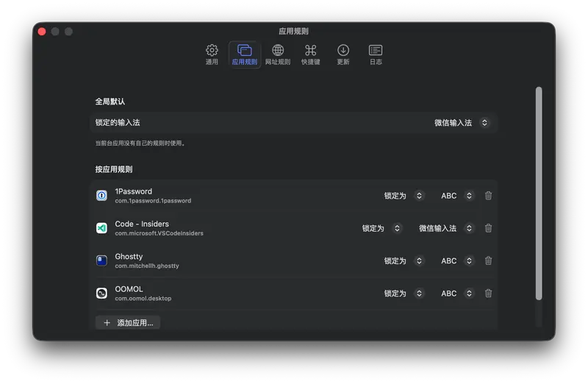Open OOMOL's 锁定为 mode dropdown
Viewport: 588px width, 384px height.
[404, 294]
